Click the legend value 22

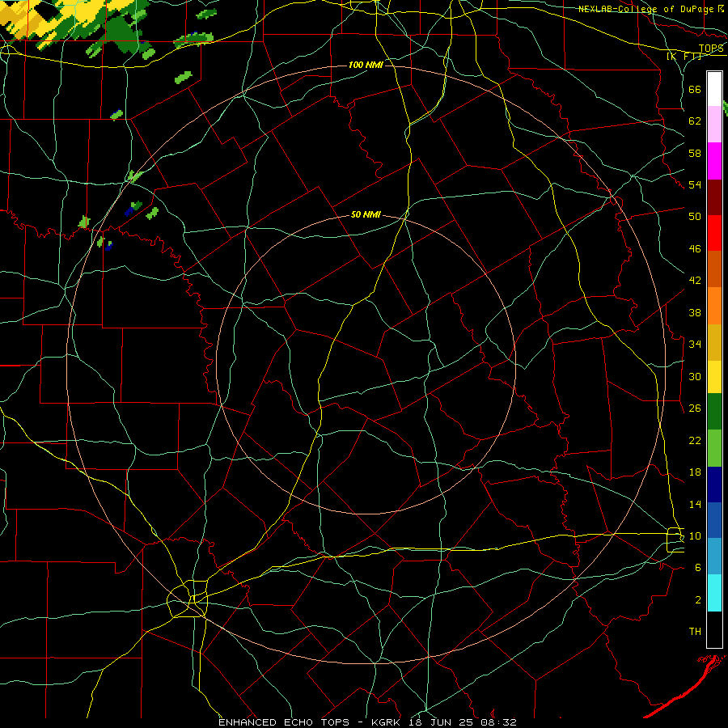695,440
